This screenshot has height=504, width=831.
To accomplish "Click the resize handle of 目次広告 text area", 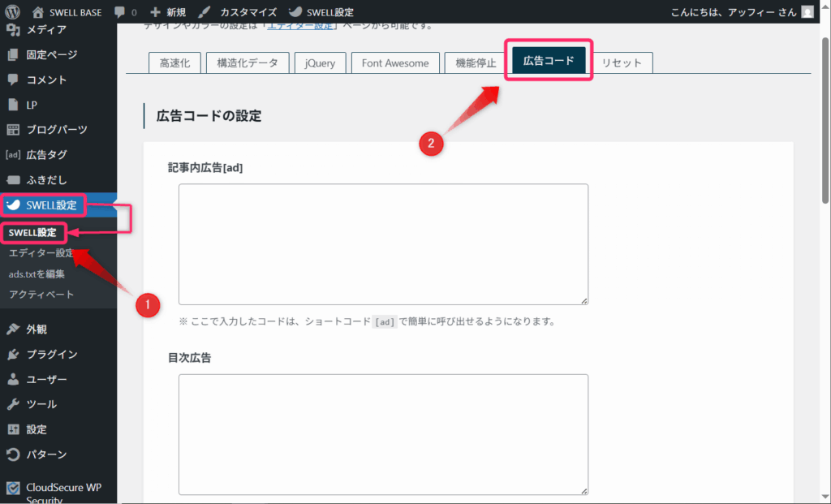I will click(x=583, y=491).
